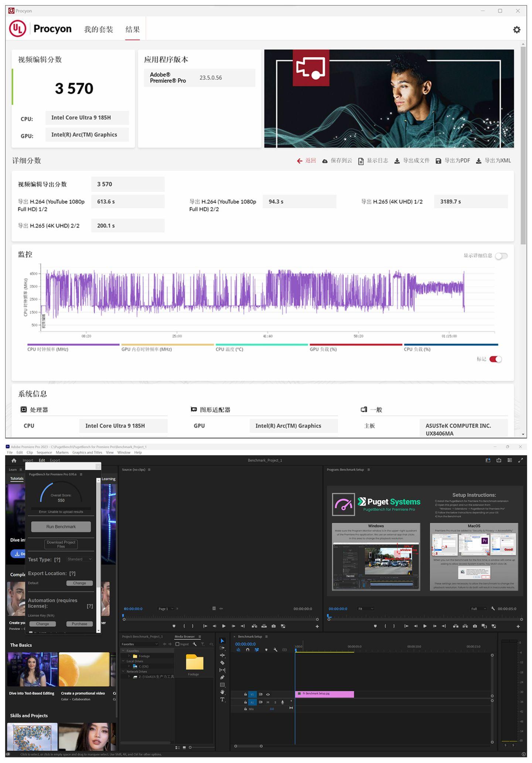Viewport: 532px width, 763px height.
Task: Click the Premiere Home icon
Action: 14,460
